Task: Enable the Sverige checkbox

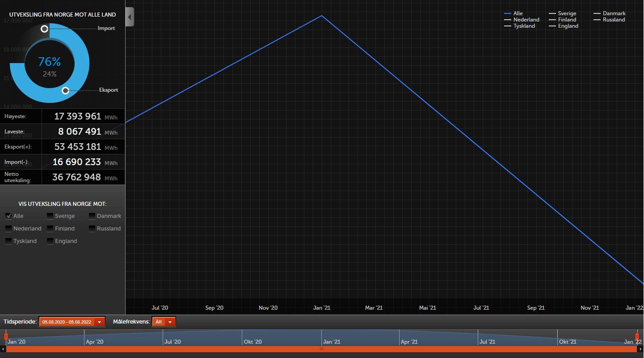Action: point(50,216)
